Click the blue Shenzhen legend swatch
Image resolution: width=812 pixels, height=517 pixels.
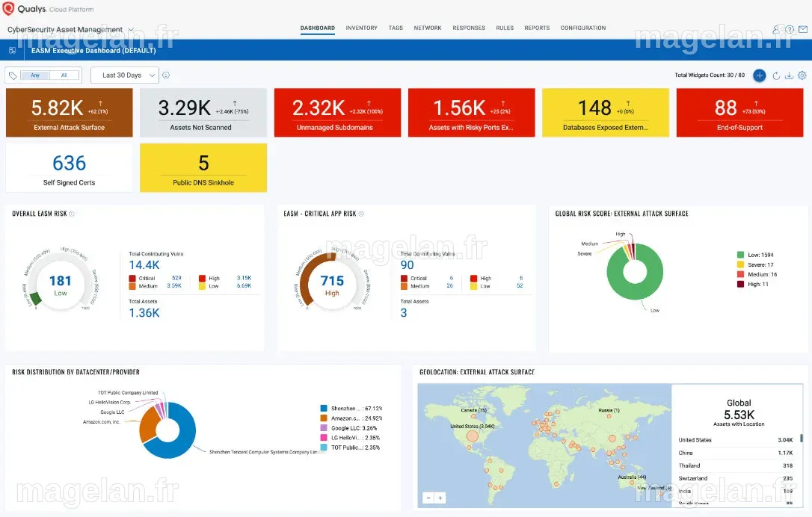(324, 409)
